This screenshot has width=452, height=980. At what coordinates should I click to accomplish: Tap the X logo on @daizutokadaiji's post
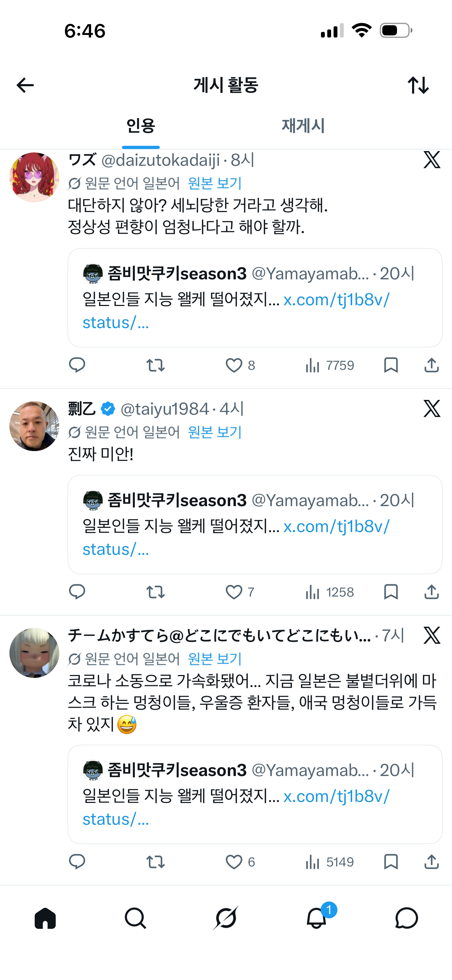432,160
